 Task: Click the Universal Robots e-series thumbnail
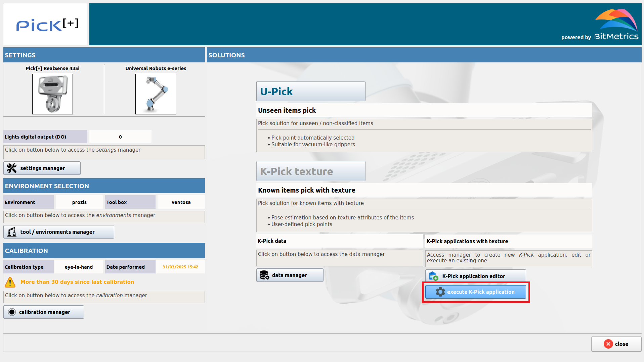[x=156, y=94]
